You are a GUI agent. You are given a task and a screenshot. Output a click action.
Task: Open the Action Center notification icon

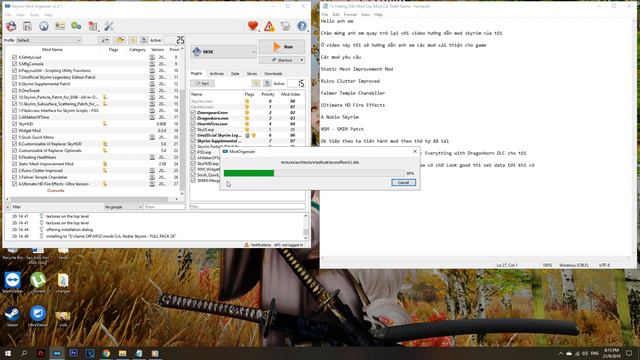coord(629,353)
